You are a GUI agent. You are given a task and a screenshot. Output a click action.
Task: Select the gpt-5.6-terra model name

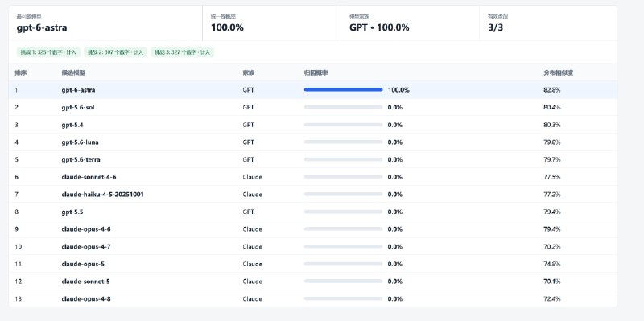(x=81, y=159)
